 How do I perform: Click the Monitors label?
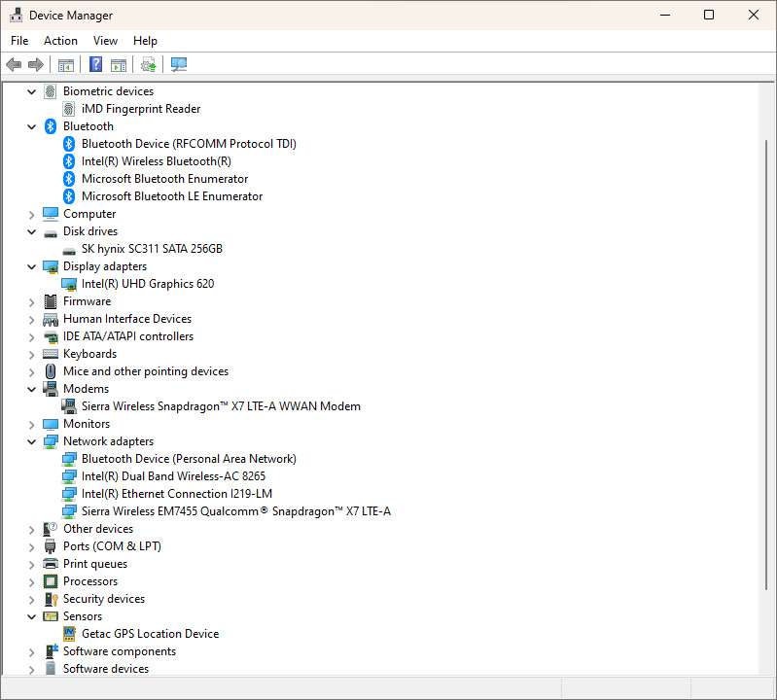(x=87, y=424)
